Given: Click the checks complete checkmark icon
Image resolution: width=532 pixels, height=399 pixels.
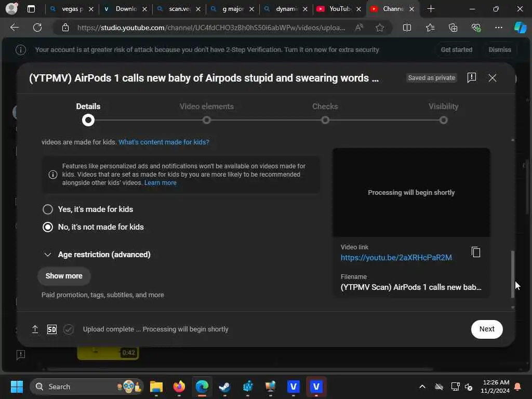Looking at the screenshot, I should (x=69, y=329).
